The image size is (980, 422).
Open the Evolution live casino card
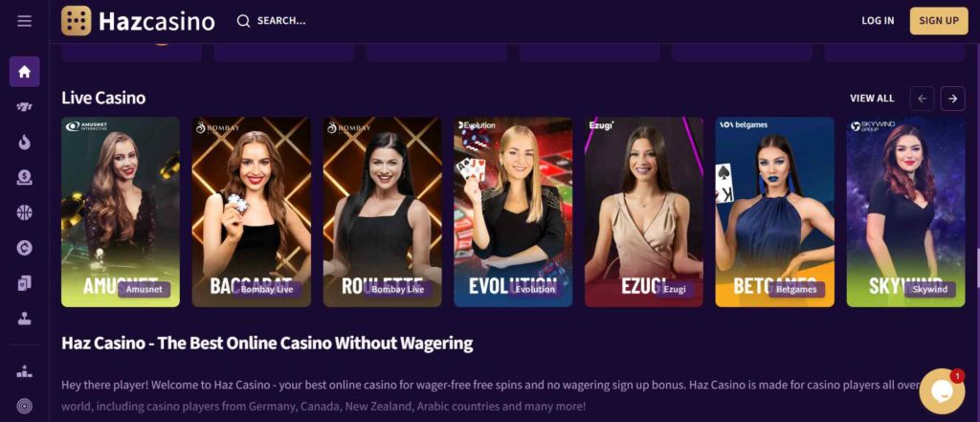point(513,211)
